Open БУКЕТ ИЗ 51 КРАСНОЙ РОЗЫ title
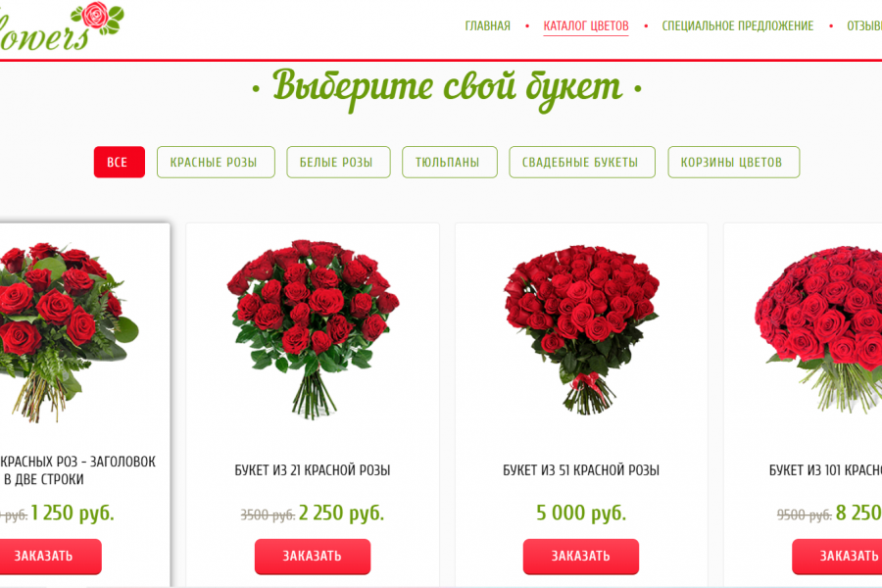Viewport: 882px width, 588px height. click(x=581, y=469)
